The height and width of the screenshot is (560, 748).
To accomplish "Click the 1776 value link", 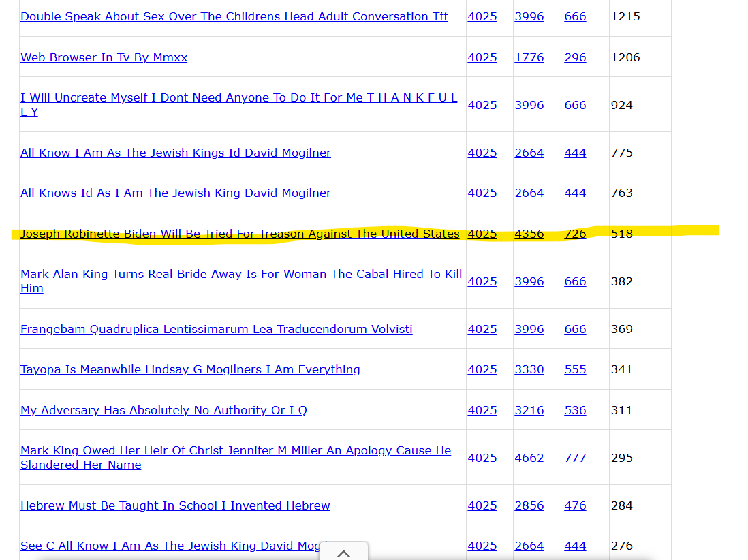I will point(529,57).
